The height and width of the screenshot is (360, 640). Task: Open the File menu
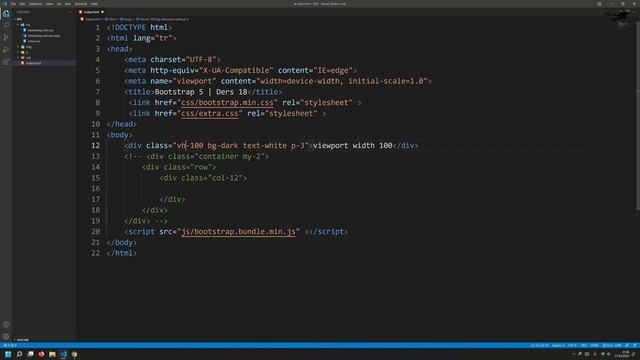[13, 4]
